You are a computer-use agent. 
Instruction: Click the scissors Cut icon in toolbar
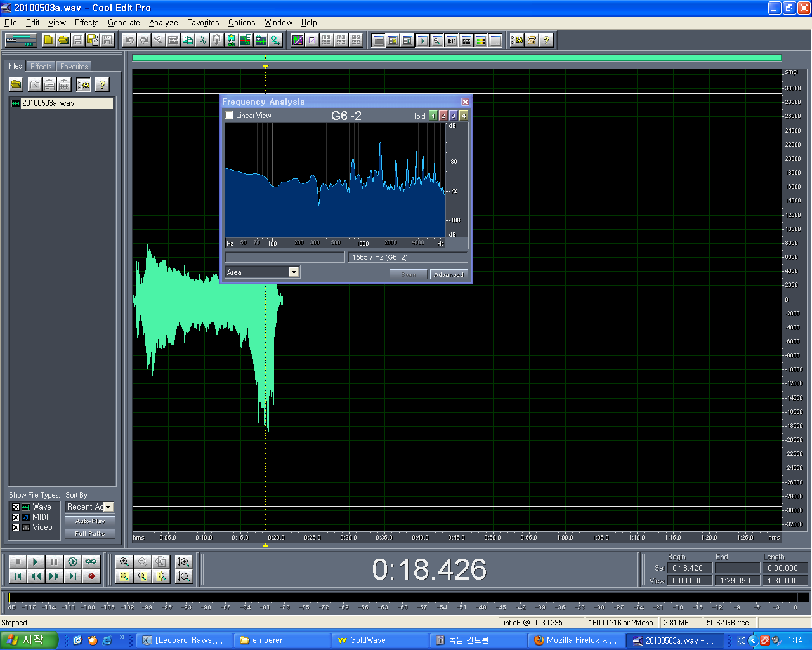click(x=202, y=41)
